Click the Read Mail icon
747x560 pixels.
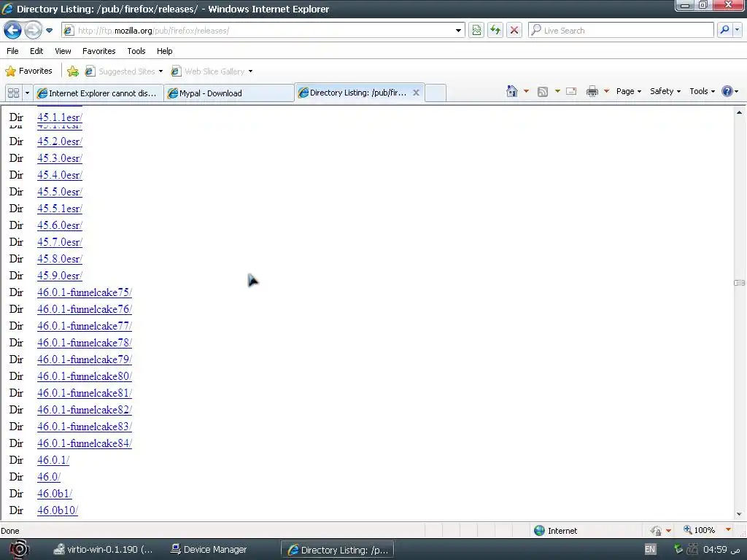571,91
